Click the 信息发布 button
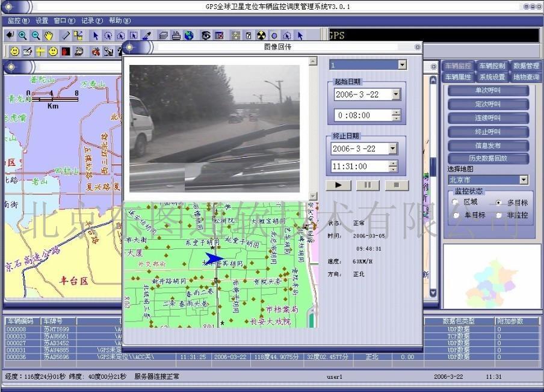Viewport: 544px width, 392px height. [x=488, y=145]
